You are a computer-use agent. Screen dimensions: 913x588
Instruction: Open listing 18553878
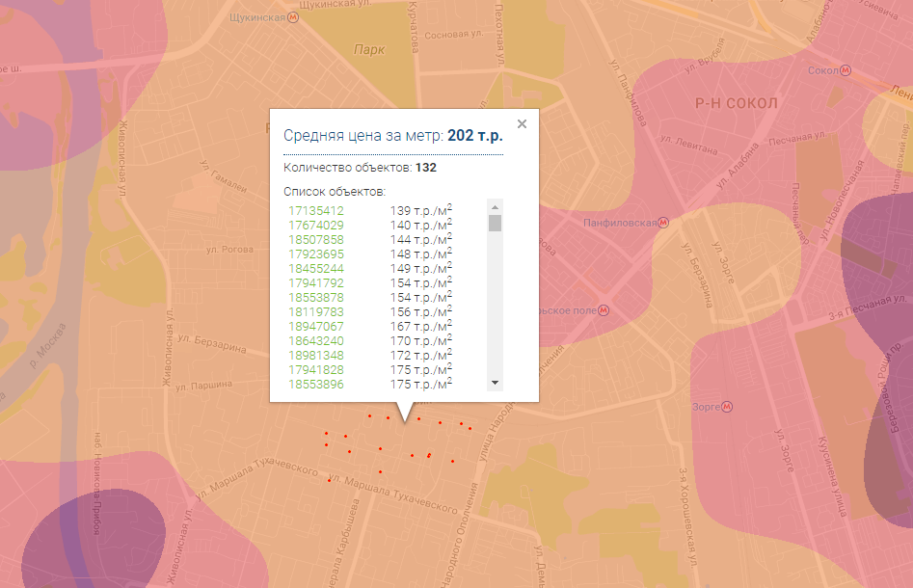point(316,298)
